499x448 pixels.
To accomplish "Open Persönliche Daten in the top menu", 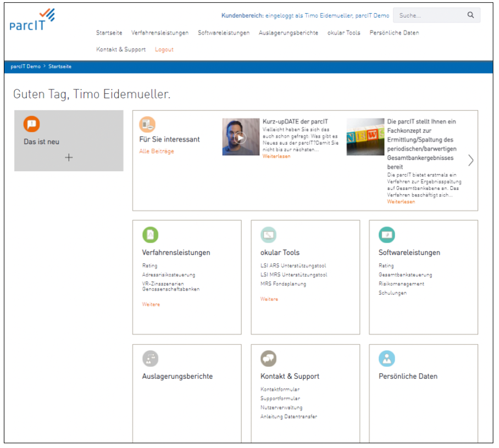I will (x=394, y=33).
